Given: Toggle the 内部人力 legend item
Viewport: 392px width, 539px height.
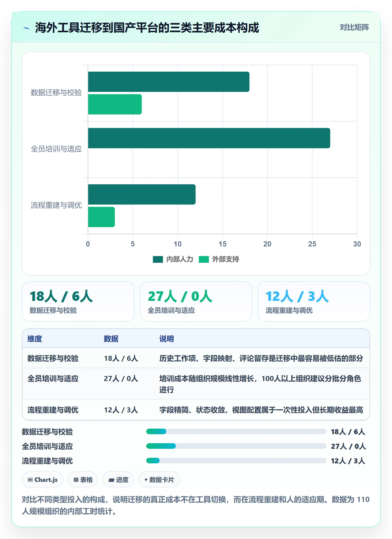Looking at the screenshot, I should click(x=173, y=259).
